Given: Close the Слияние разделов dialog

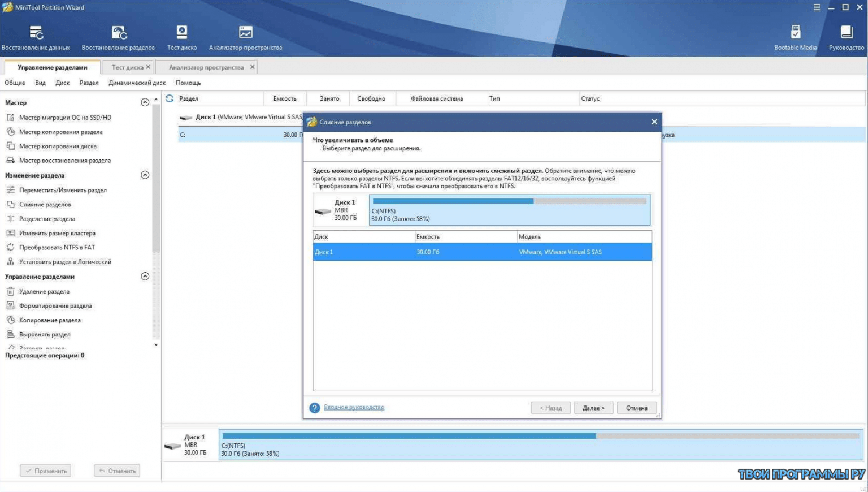Looking at the screenshot, I should pos(654,122).
